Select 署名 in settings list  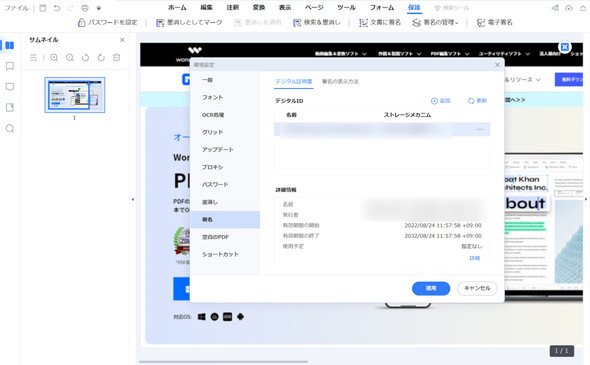click(225, 219)
